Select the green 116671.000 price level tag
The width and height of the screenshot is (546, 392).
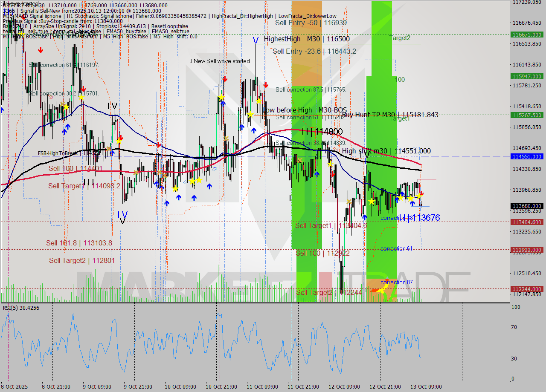(x=527, y=35)
